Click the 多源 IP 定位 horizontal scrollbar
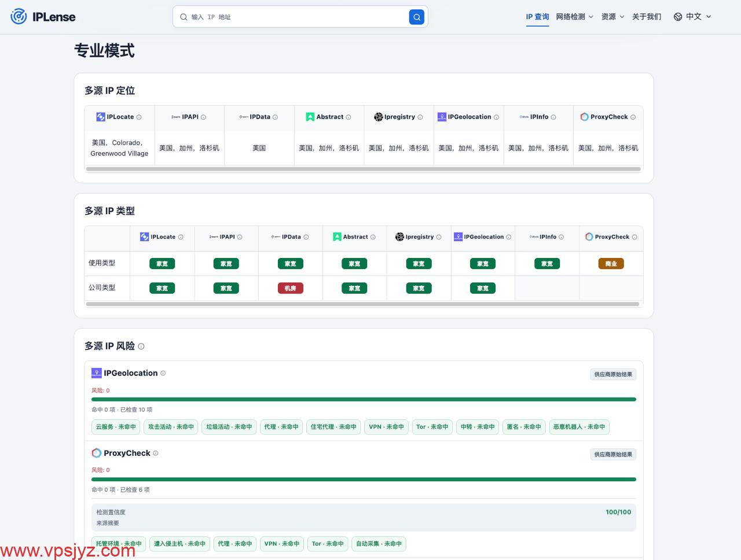741x560 pixels. [x=363, y=169]
